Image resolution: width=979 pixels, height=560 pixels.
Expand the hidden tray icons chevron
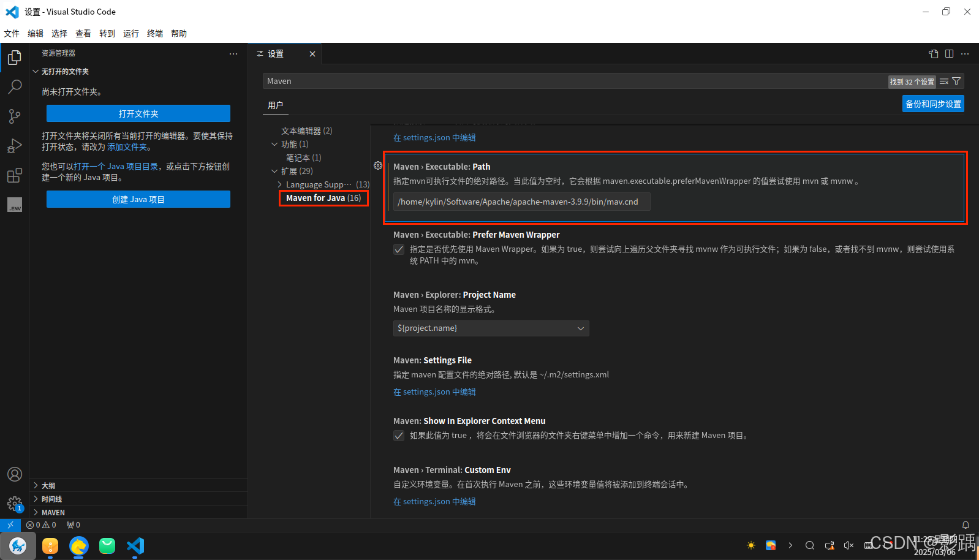790,545
